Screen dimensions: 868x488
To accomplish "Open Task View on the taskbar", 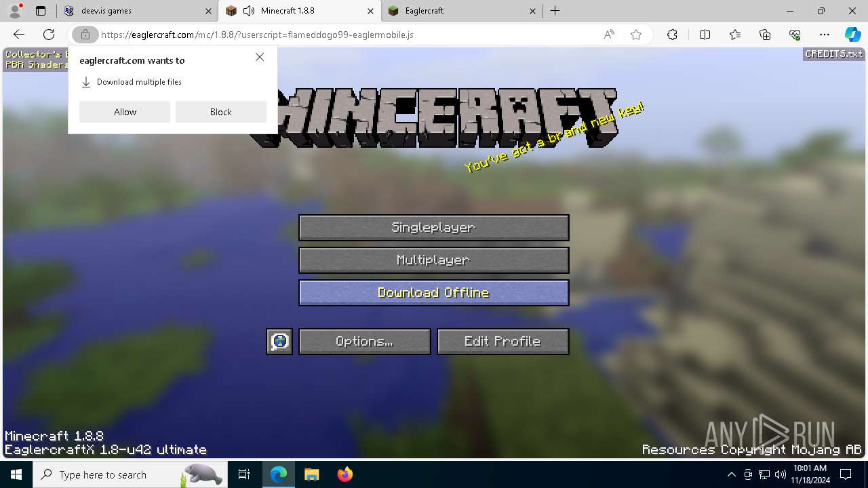I will coord(244,474).
